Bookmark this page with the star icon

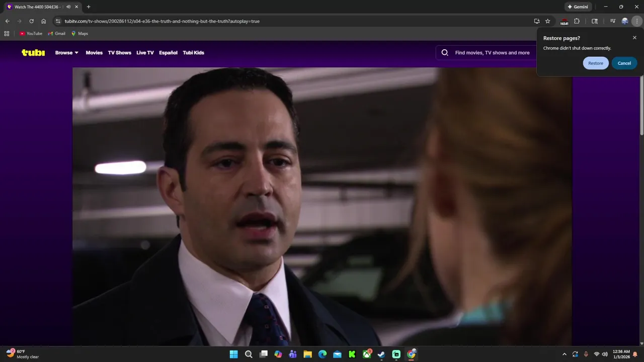coord(548,21)
